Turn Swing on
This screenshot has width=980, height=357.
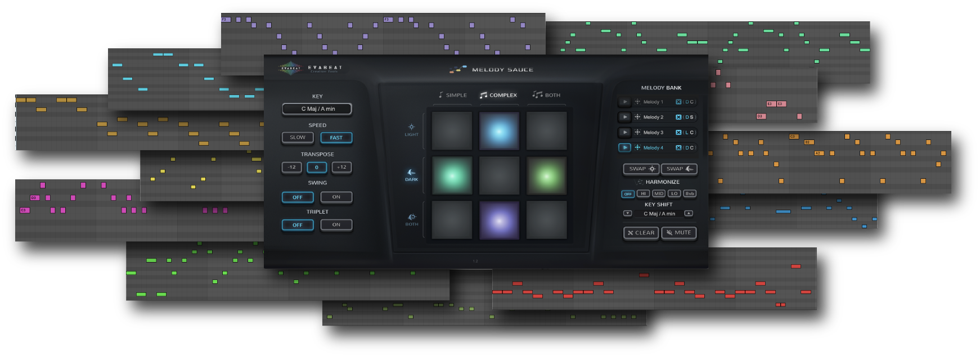tap(336, 197)
